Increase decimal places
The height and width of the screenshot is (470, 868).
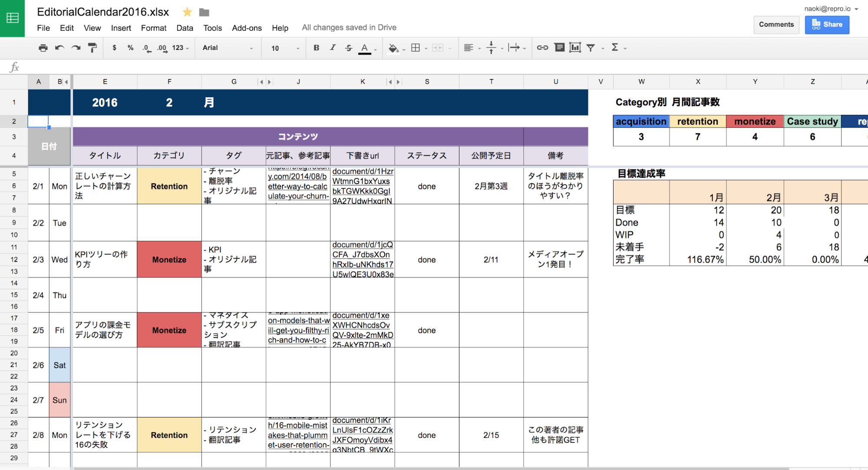(162, 48)
